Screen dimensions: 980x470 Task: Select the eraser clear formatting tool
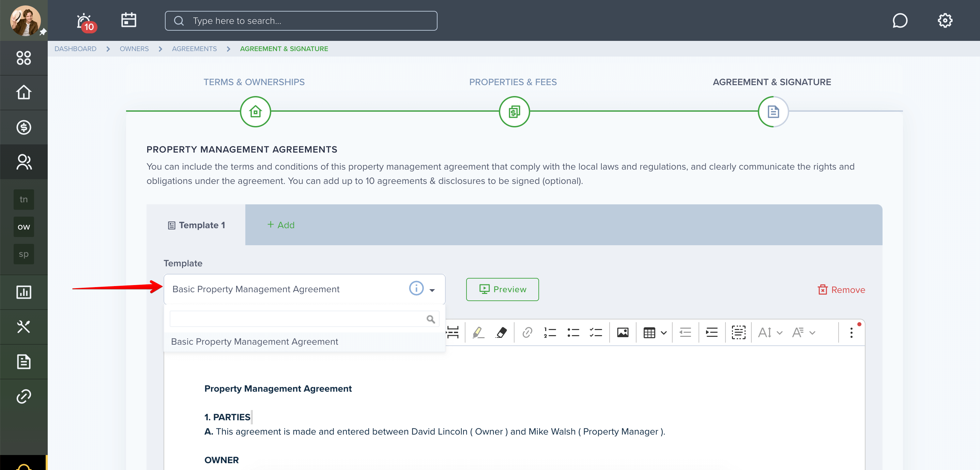501,332
